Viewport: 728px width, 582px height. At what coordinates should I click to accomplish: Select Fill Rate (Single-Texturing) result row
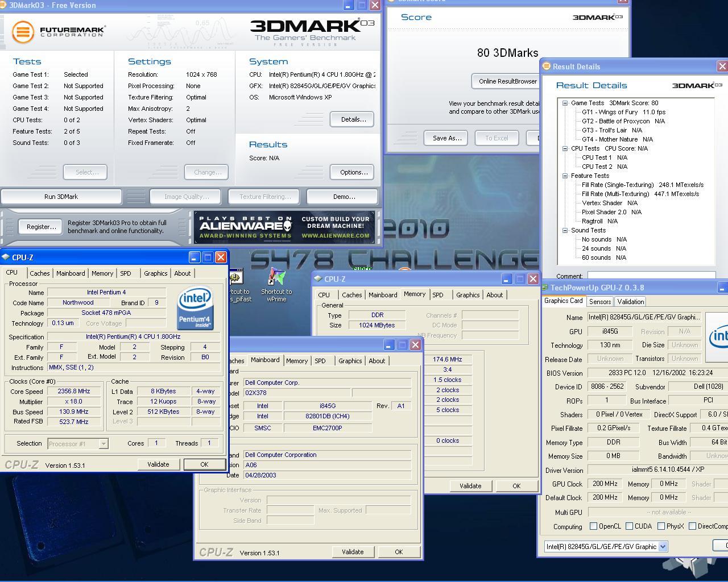pos(643,185)
